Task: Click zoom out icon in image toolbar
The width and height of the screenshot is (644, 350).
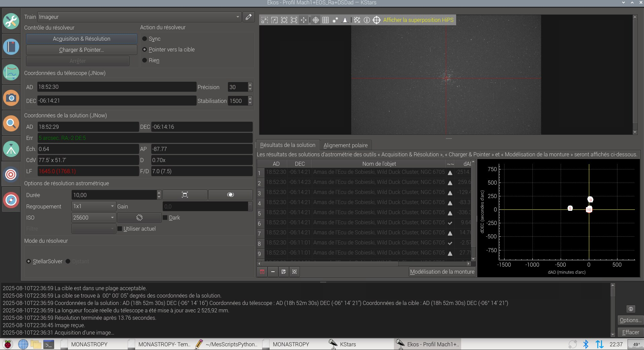Action: pos(274,20)
